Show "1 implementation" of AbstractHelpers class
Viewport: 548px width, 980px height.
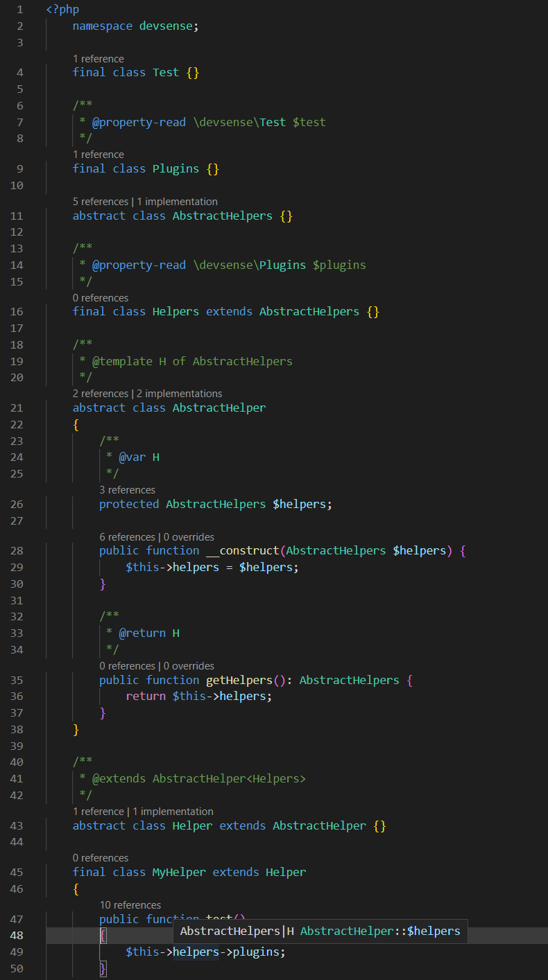177,202
